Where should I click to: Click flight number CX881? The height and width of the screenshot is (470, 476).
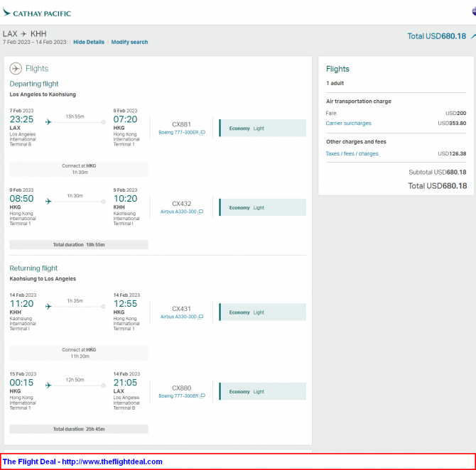click(182, 124)
